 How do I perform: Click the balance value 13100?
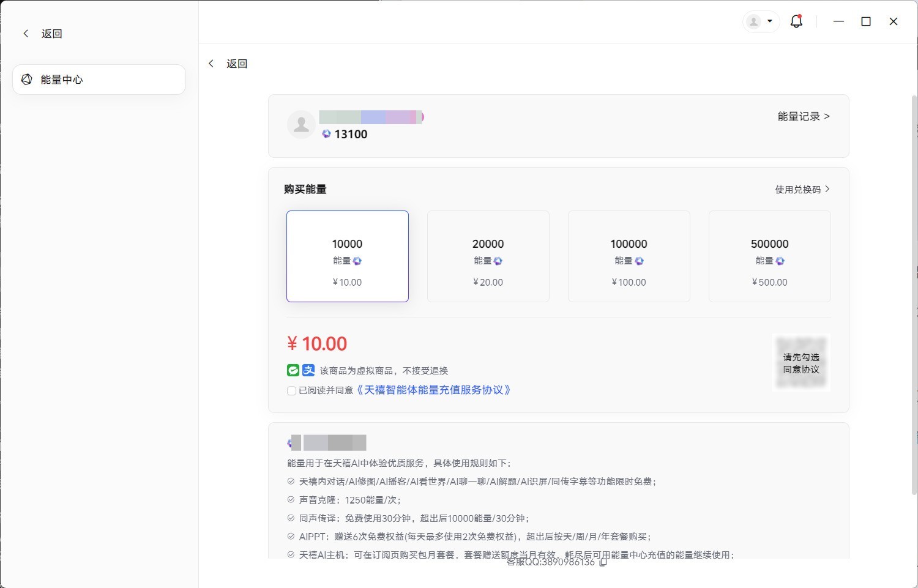point(351,135)
